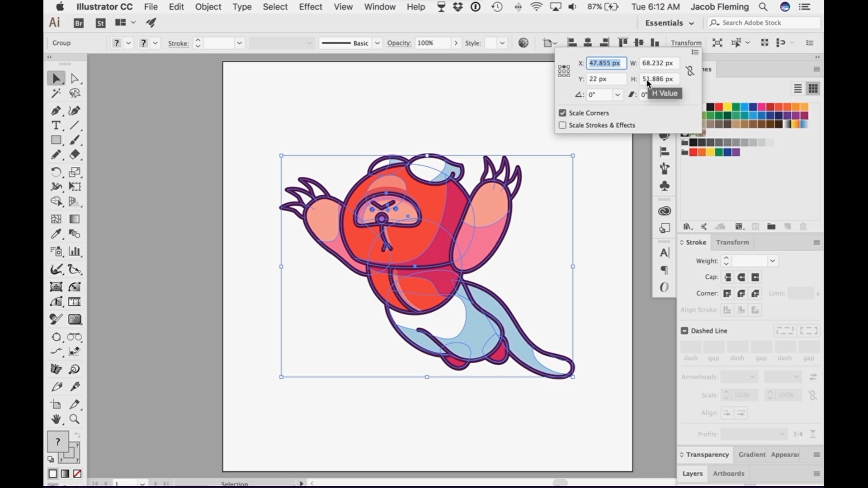This screenshot has width=868, height=488.
Task: Collapse the tools panel double arrow
Action: (x=49, y=57)
